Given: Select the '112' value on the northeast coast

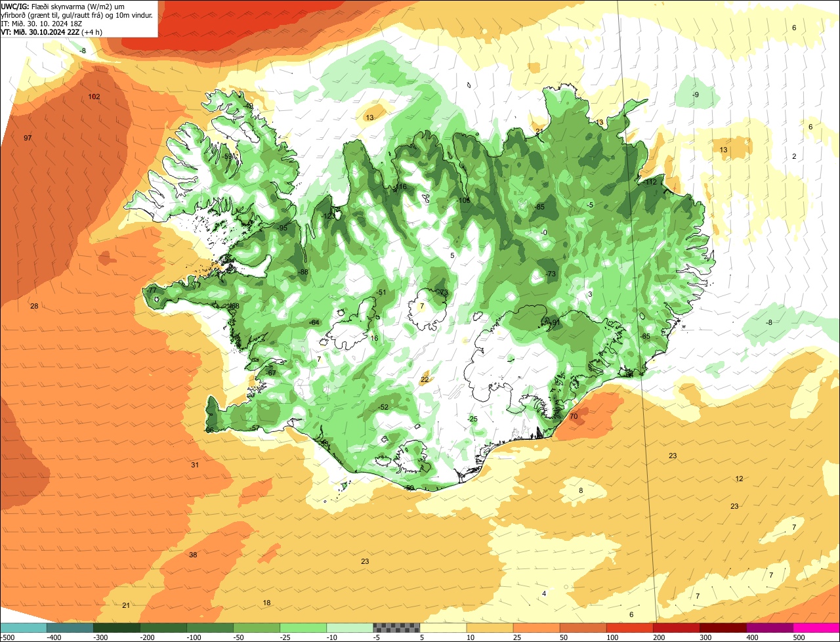Looking at the screenshot, I should [x=651, y=182].
